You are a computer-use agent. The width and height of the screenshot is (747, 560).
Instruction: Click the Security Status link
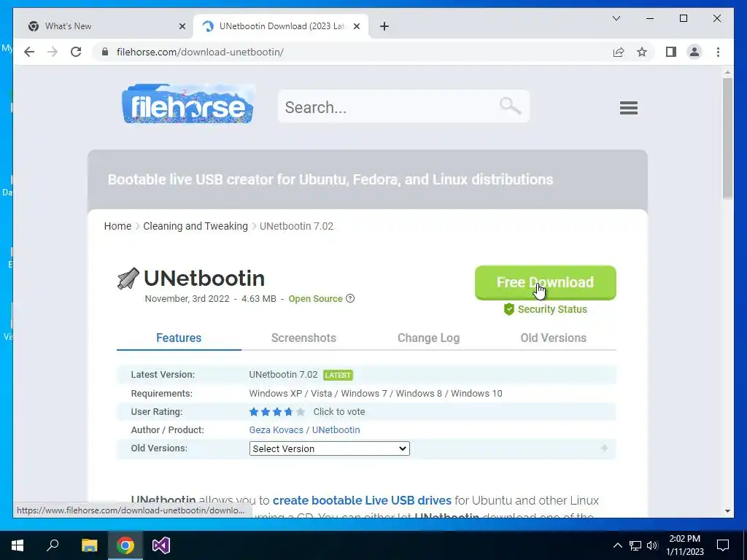(x=552, y=309)
